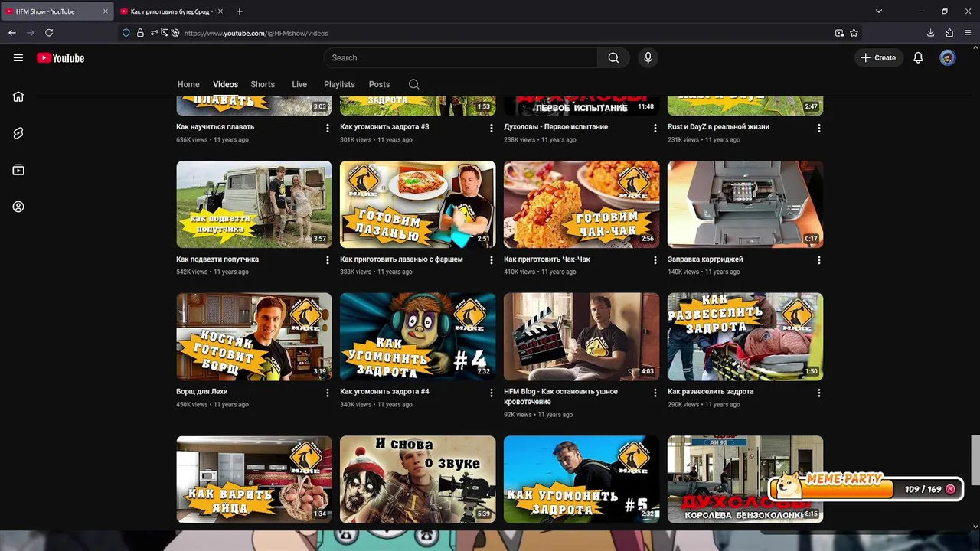Open video title Заправка картриджей
The height and width of the screenshot is (551, 980).
[705, 259]
